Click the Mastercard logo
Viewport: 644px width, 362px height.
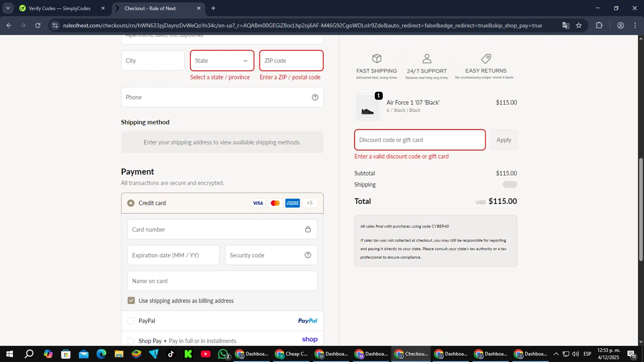coord(275,203)
